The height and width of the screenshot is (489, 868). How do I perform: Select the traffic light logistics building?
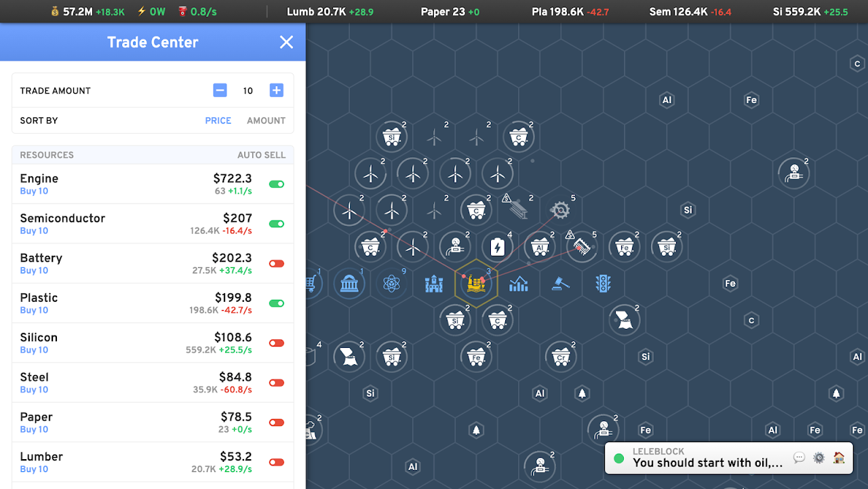pyautogui.click(x=603, y=283)
